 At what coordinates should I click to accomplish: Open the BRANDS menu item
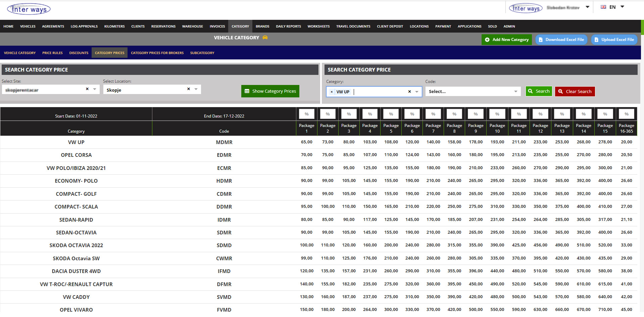pos(262,26)
